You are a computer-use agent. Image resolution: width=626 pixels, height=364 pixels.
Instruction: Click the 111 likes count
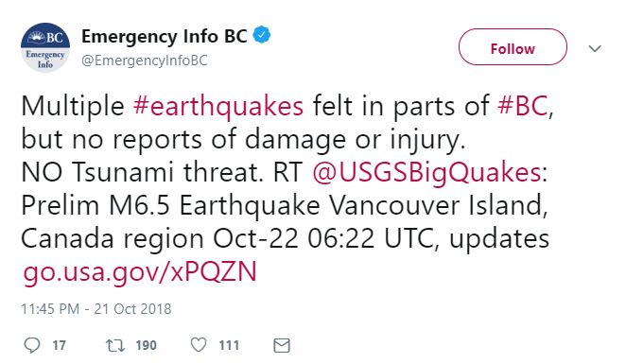pyautogui.click(x=229, y=345)
